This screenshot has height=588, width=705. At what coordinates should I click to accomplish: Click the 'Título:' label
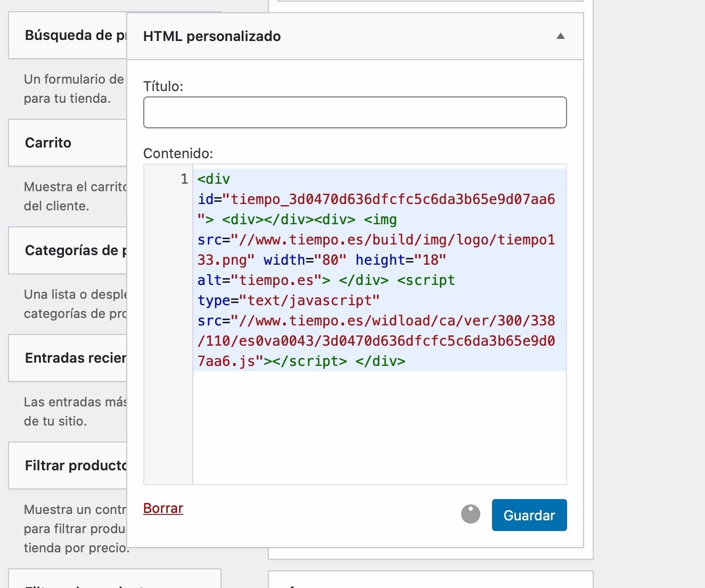point(163,86)
